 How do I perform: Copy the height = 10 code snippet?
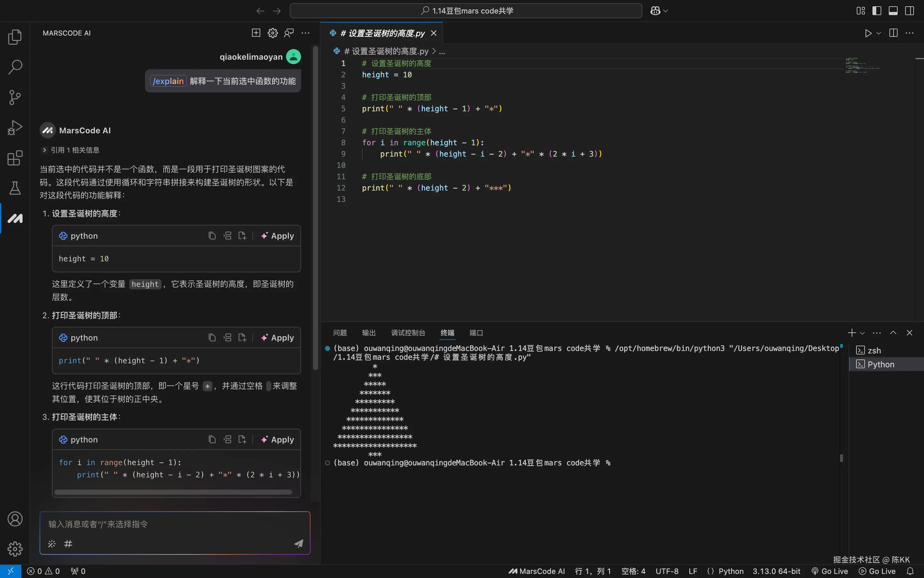point(212,236)
